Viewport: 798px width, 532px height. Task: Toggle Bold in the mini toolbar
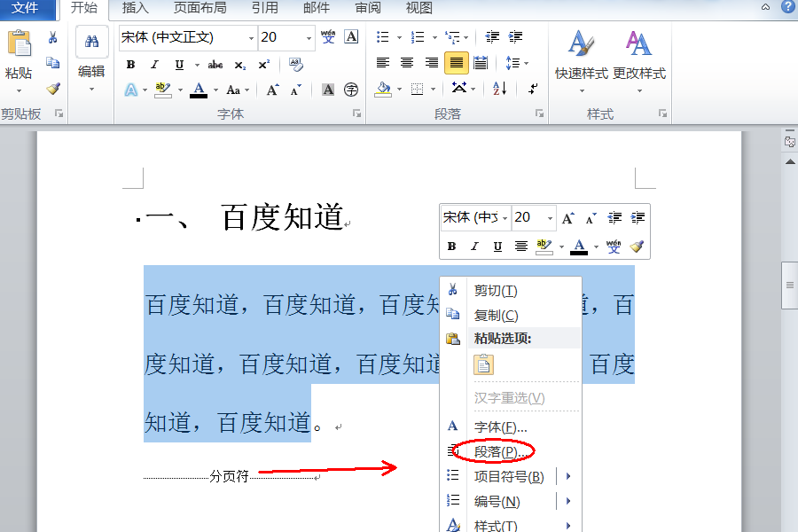pyautogui.click(x=451, y=246)
